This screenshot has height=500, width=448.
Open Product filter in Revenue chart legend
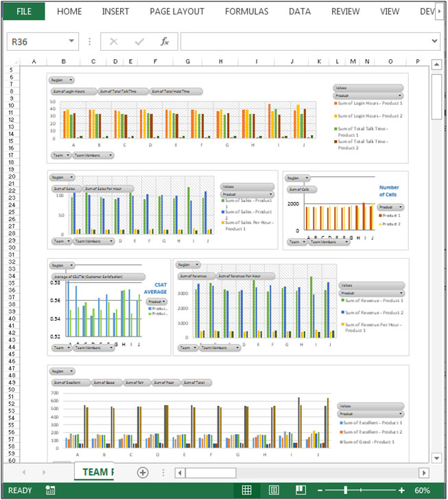point(372,293)
